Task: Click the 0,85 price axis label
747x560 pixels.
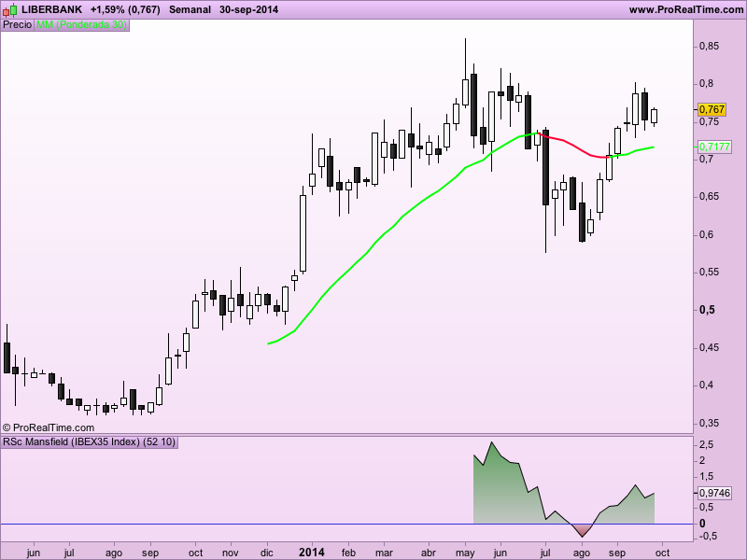Action: [x=710, y=46]
